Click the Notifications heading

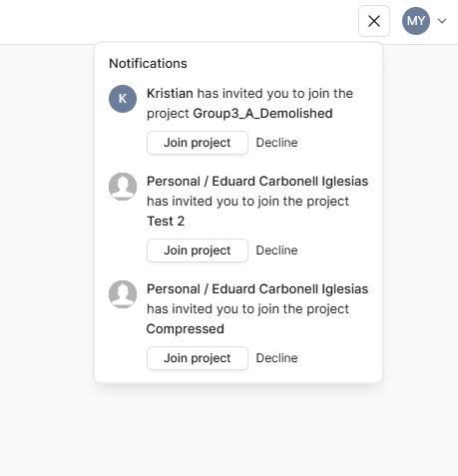tap(148, 64)
